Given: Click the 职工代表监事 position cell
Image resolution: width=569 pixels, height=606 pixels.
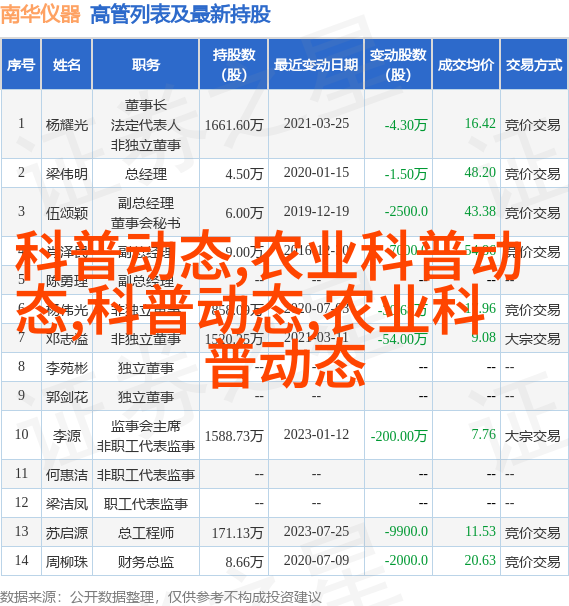Looking at the screenshot, I should coord(146,504).
